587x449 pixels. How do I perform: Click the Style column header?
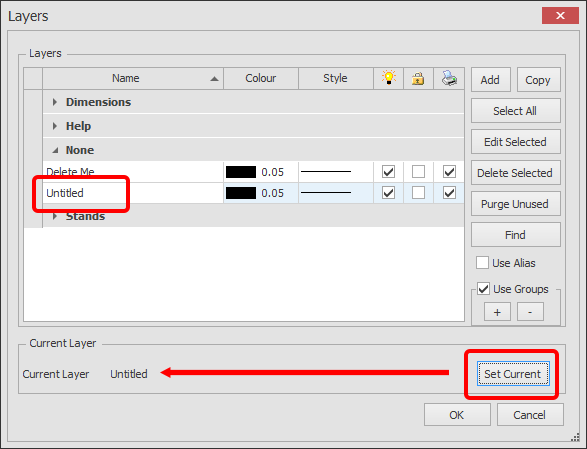[x=336, y=78]
